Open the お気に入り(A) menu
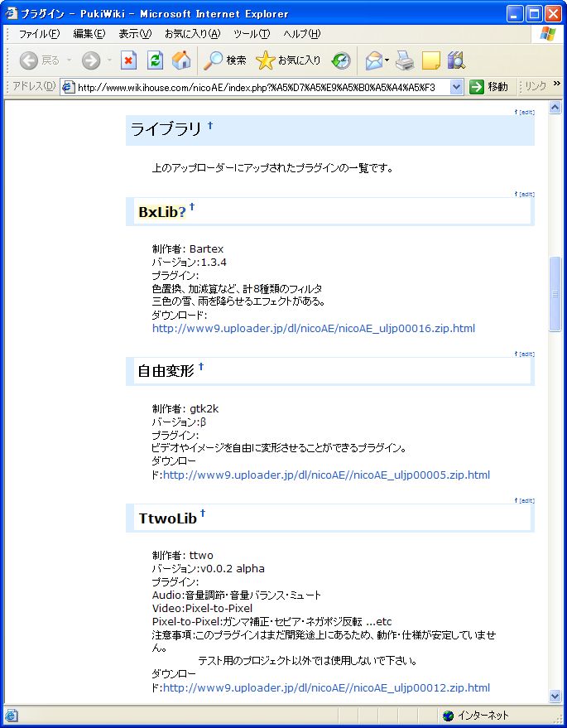This screenshot has width=567, height=728. click(193, 34)
